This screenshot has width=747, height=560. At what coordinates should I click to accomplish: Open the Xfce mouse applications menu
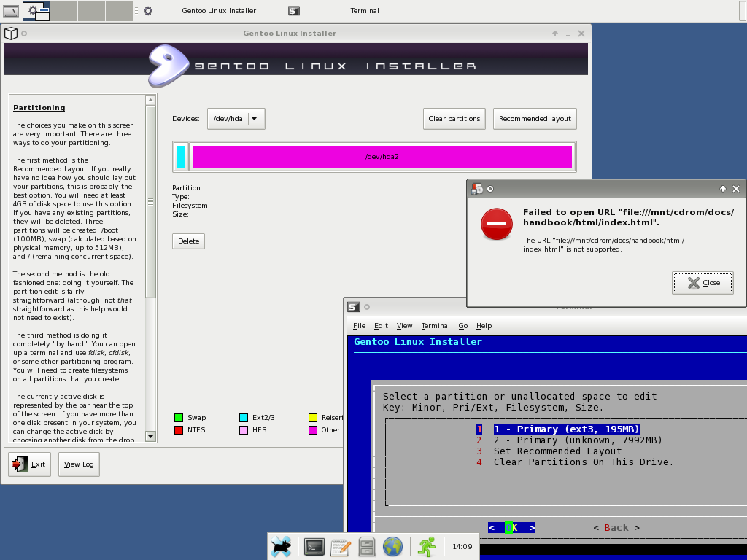[x=281, y=547]
